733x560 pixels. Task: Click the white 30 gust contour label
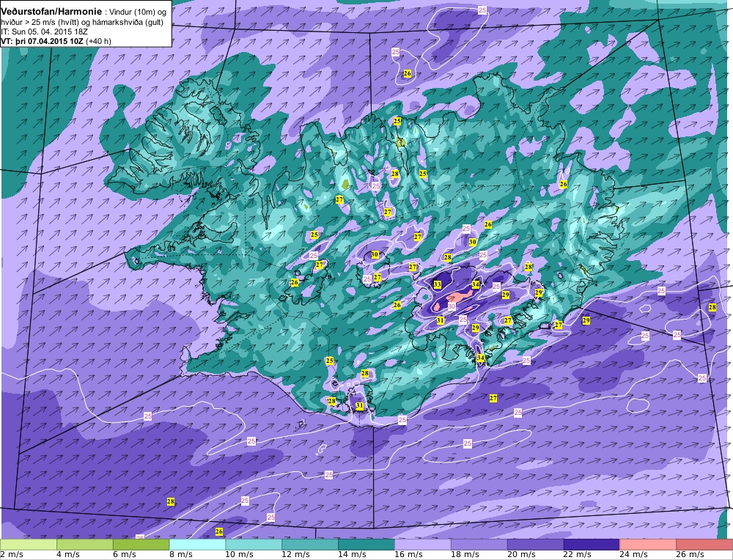click(x=452, y=306)
